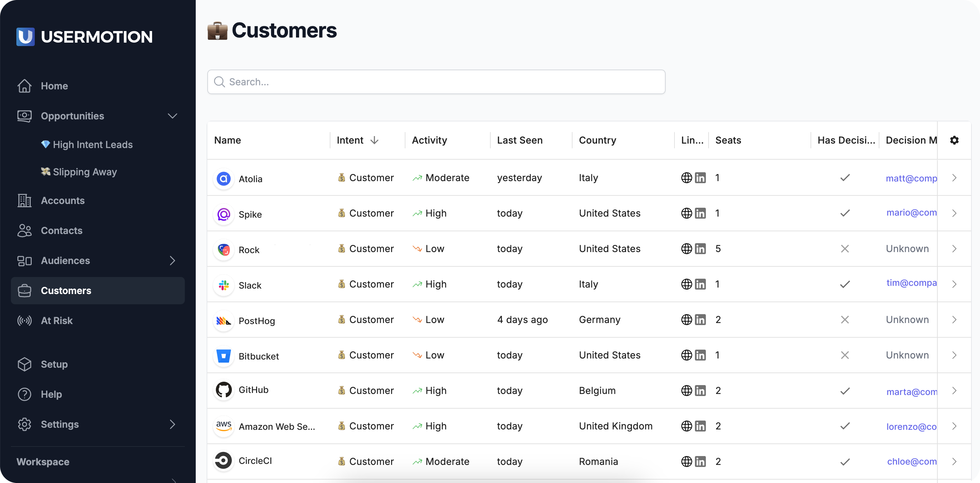This screenshot has height=483, width=980.
Task: Navigate to Accounts in sidebar
Action: pos(62,201)
